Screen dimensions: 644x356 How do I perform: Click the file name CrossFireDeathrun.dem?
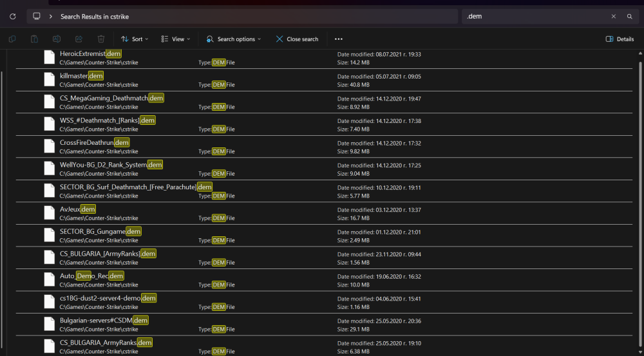click(x=95, y=142)
